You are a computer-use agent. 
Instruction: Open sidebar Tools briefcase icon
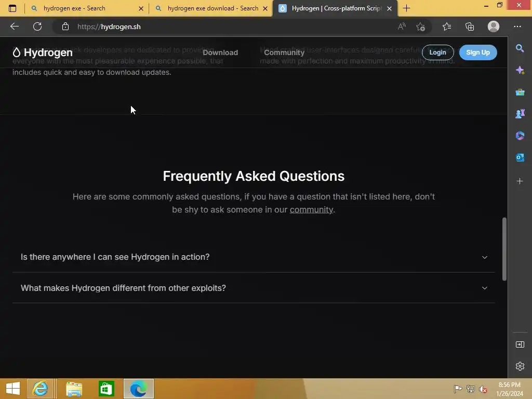click(520, 92)
